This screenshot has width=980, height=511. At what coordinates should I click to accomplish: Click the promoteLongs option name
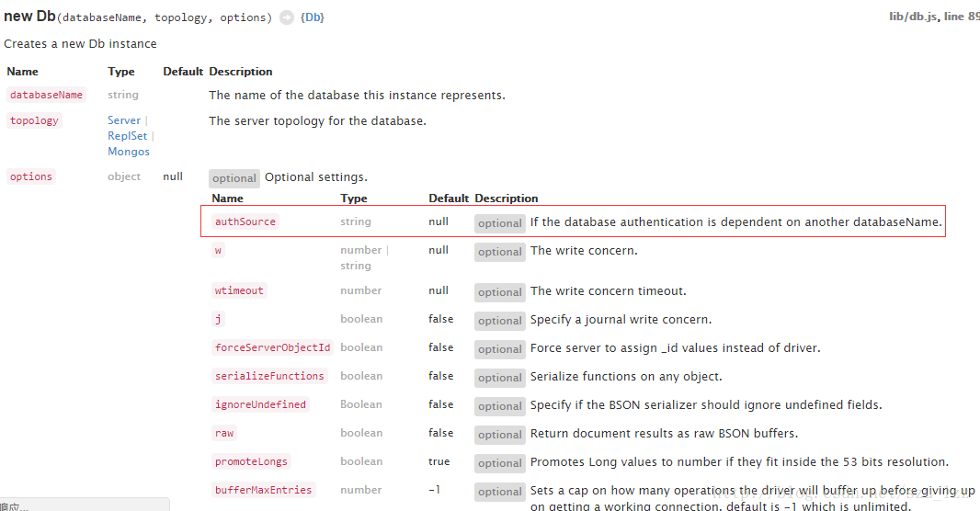point(251,461)
